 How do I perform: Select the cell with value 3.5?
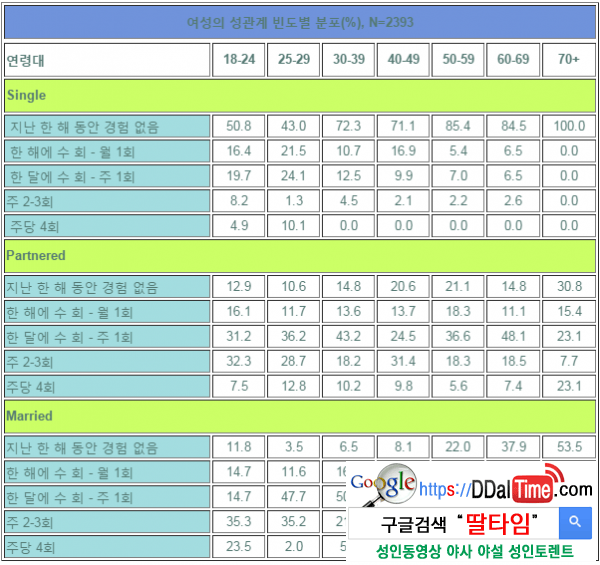[293, 447]
